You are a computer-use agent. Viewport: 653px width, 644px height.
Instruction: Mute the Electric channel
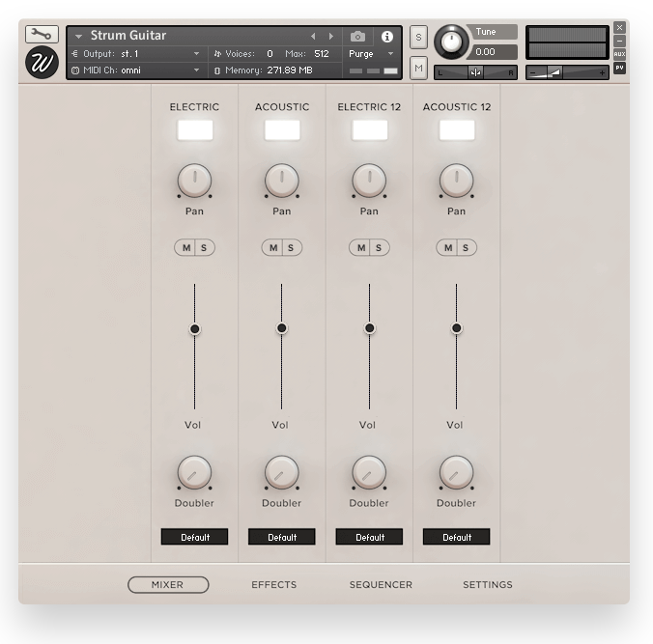click(x=185, y=248)
